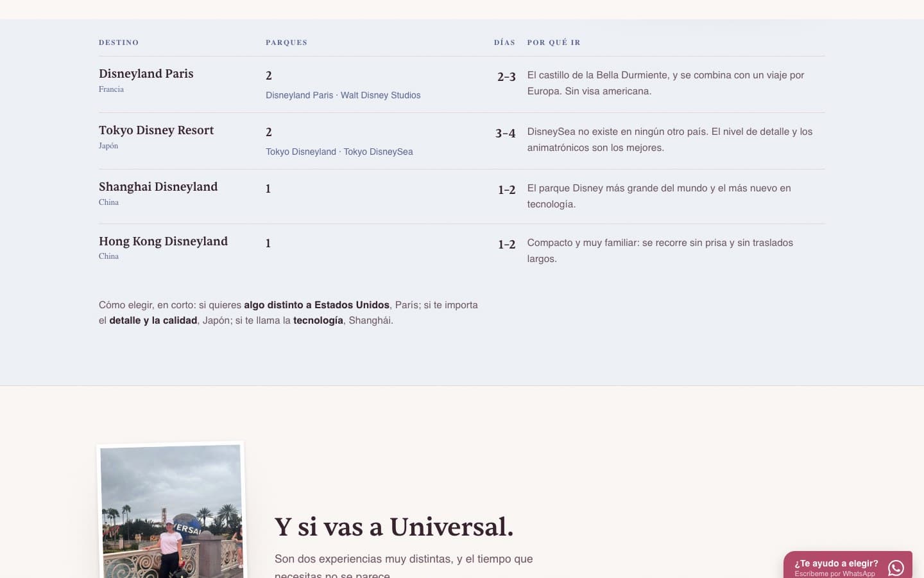The height and width of the screenshot is (578, 924).
Task: Click the WhatsApp icon in help button
Action: 896,568
